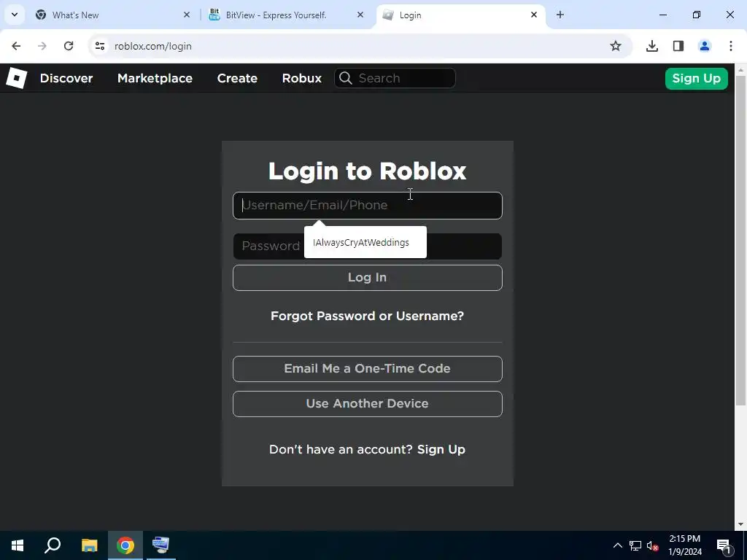Click Email Me a One-Time Code
This screenshot has width=747, height=560.
[x=368, y=368]
